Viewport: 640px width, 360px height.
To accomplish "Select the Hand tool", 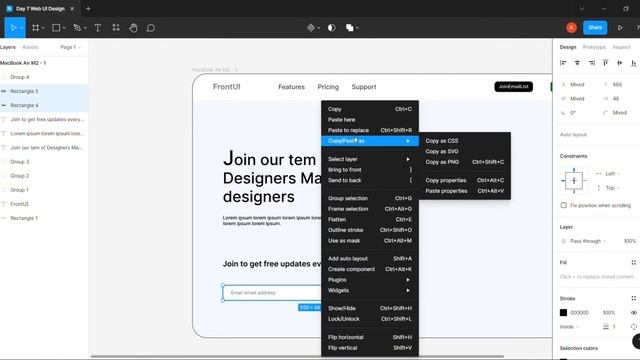I will click(x=133, y=28).
